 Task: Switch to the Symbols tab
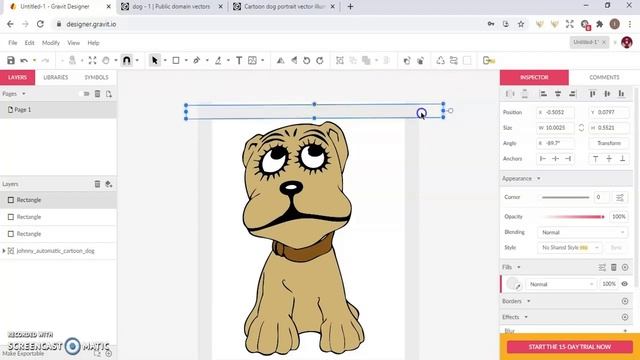point(96,77)
